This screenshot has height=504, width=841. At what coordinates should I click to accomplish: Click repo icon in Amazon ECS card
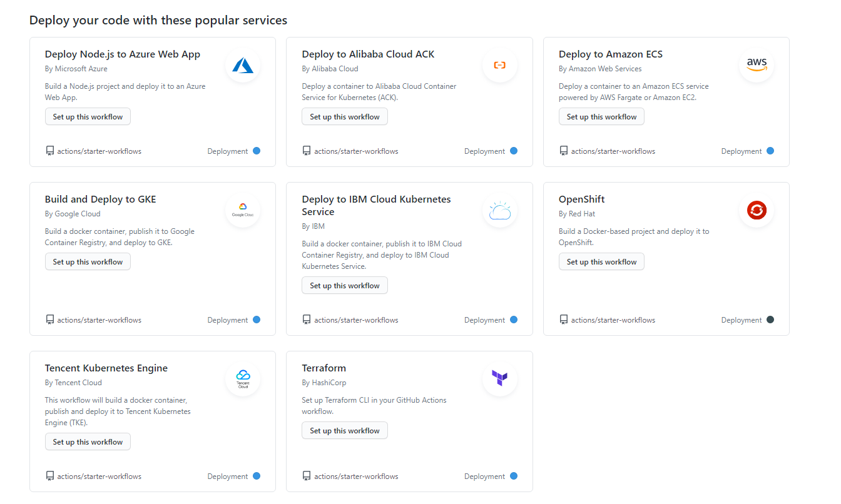point(563,151)
